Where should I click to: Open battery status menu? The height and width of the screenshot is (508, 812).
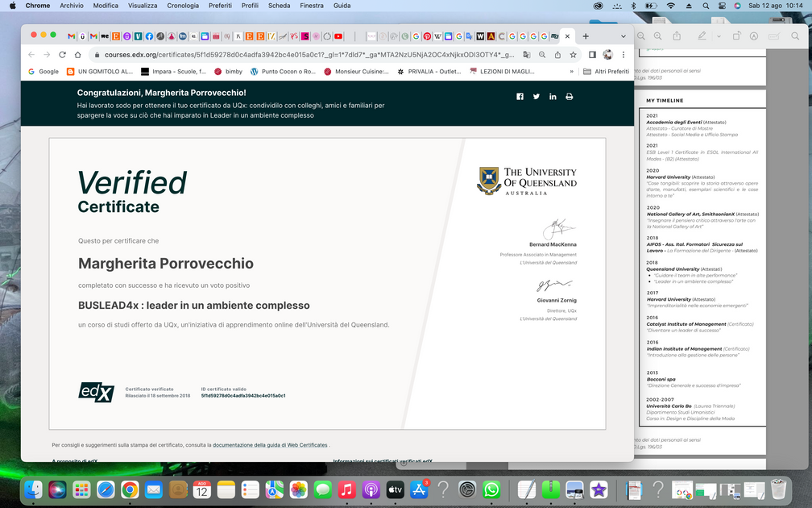(x=651, y=6)
